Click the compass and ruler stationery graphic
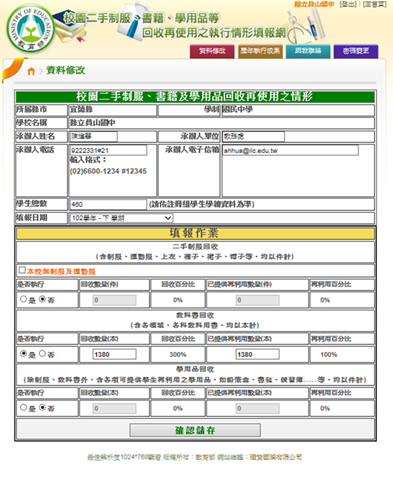The height and width of the screenshot is (480, 393). point(306,27)
